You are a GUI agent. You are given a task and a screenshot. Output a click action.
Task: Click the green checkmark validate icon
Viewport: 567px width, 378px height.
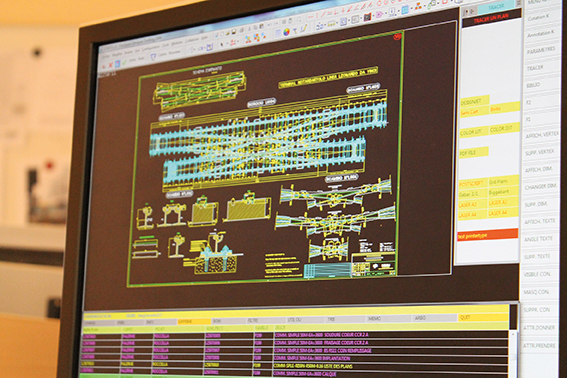tap(125, 63)
